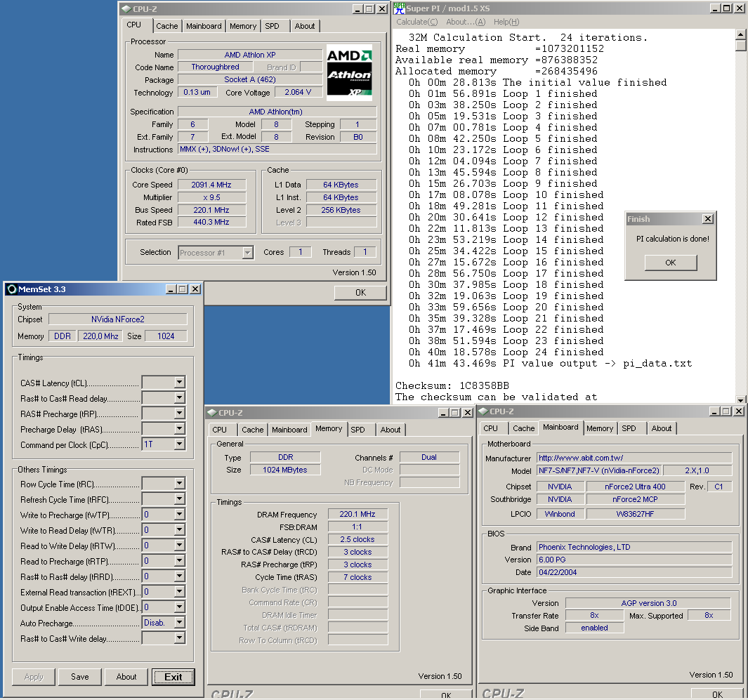Viewport: 748px width, 700px height.
Task: Switch to Memory tab in top CPU-Z
Action: coord(243,26)
